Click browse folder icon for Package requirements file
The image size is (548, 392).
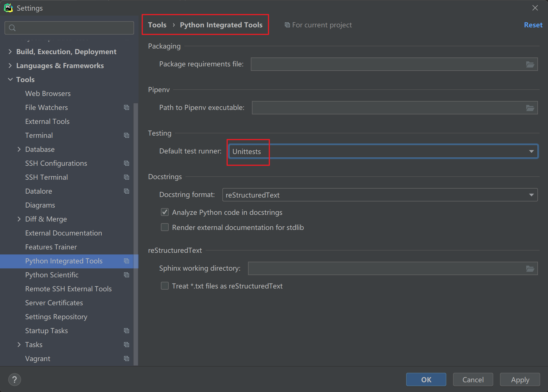(530, 64)
